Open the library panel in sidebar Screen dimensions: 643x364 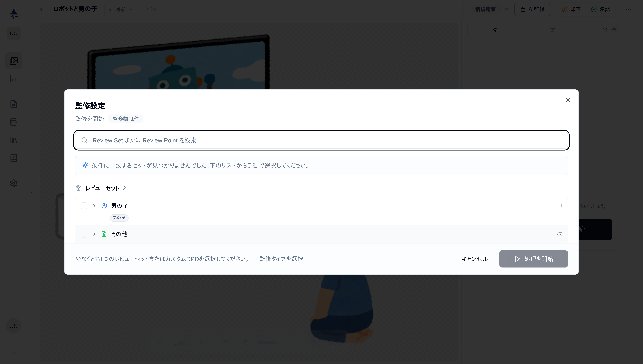pyautogui.click(x=14, y=140)
